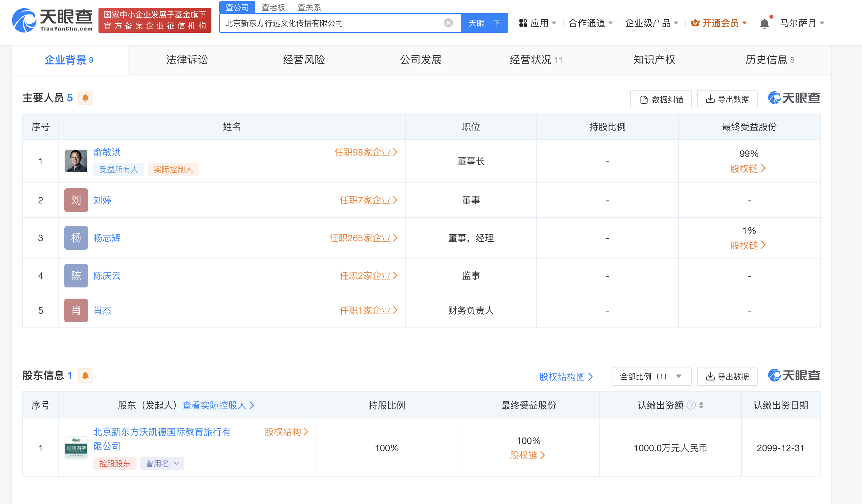This screenshot has width=862, height=504.
Task: Click the alert bell next to 股东信息
Action: pyautogui.click(x=85, y=375)
